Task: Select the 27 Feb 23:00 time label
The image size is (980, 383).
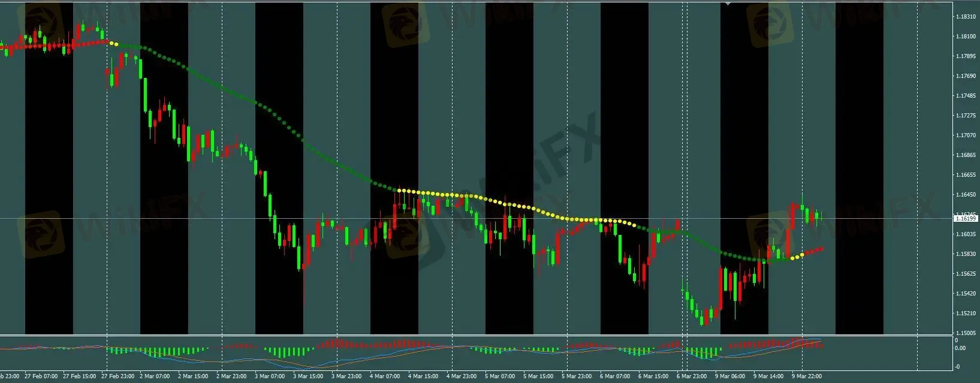Action: point(117,376)
